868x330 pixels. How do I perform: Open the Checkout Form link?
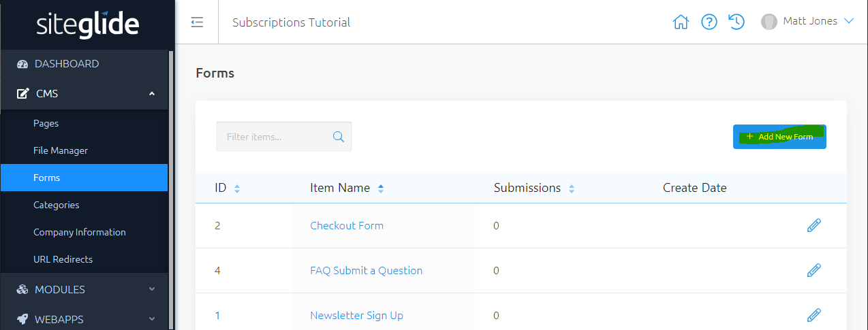tap(347, 225)
